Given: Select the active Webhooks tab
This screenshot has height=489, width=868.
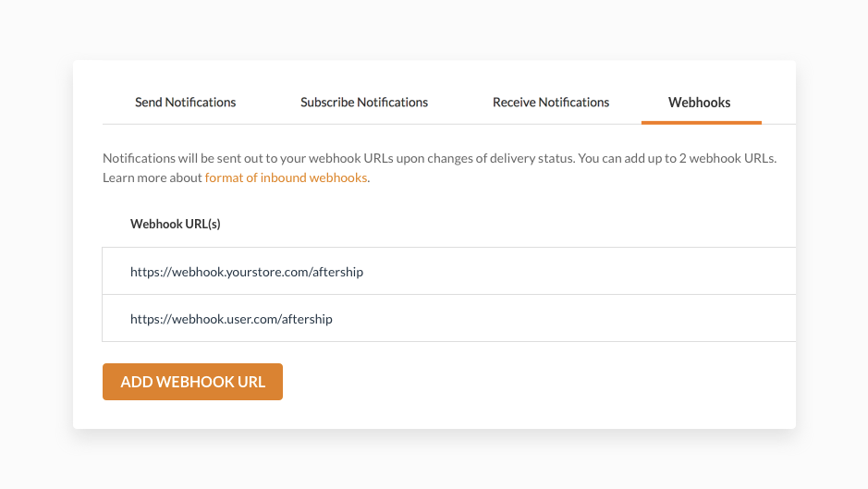Looking at the screenshot, I should coord(700,103).
